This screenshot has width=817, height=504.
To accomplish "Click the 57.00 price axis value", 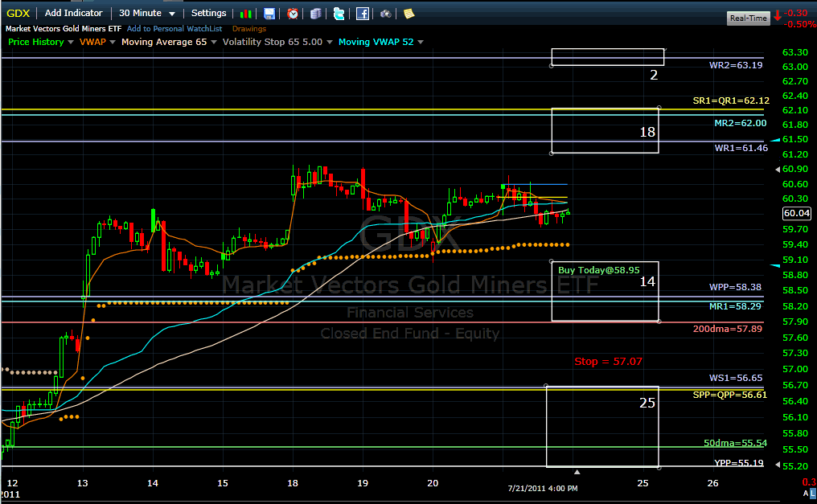I will (x=795, y=369).
